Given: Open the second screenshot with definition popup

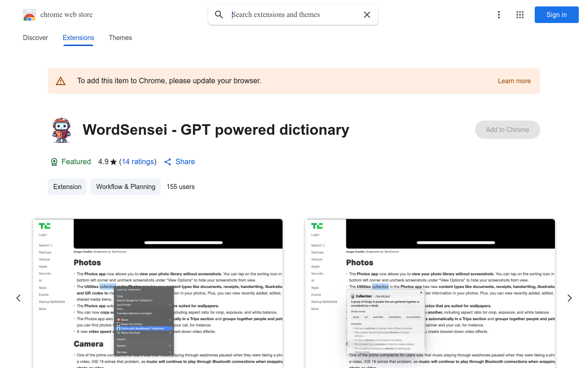Looking at the screenshot, I should point(430,293).
